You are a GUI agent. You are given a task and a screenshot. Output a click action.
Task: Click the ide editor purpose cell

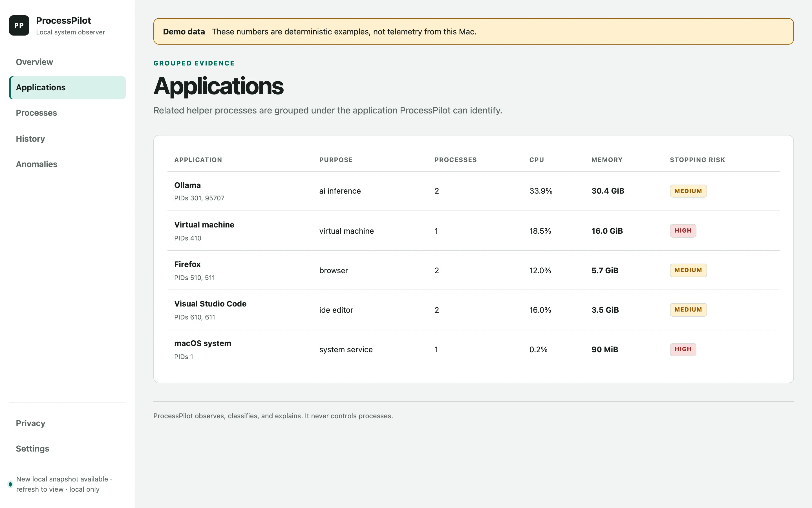click(x=336, y=310)
